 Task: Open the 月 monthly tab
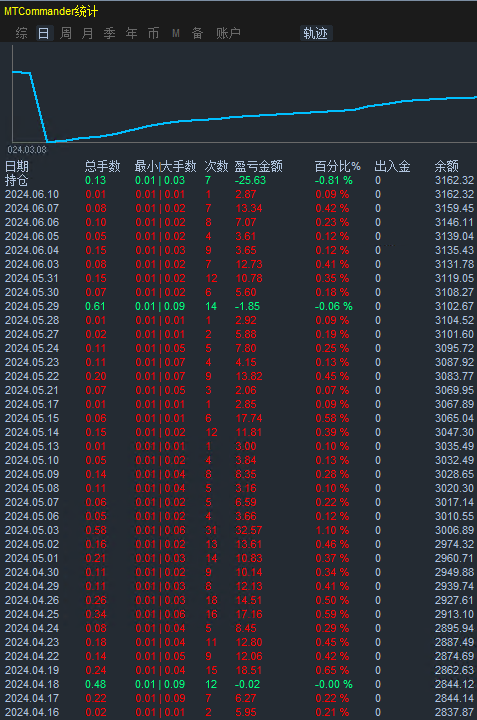click(87, 33)
